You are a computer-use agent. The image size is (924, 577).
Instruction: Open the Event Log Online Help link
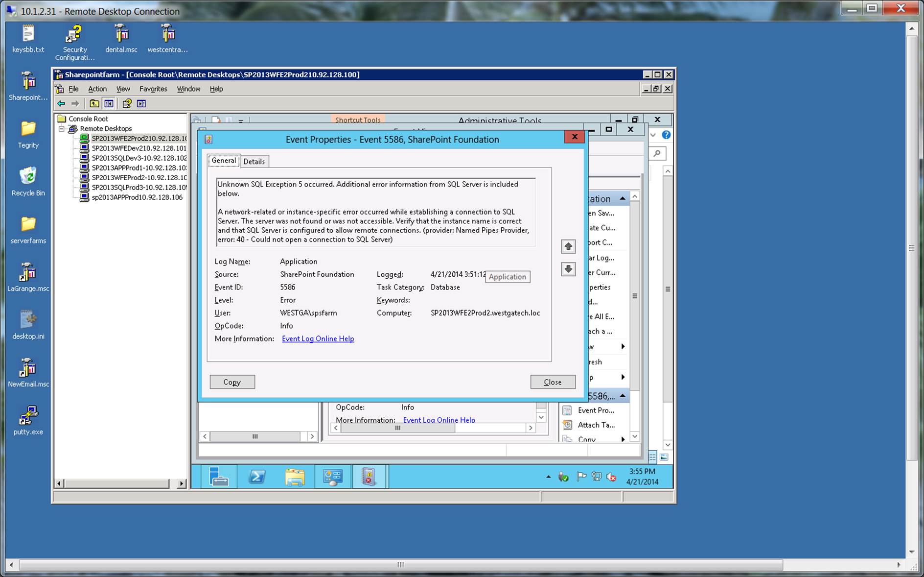(318, 338)
